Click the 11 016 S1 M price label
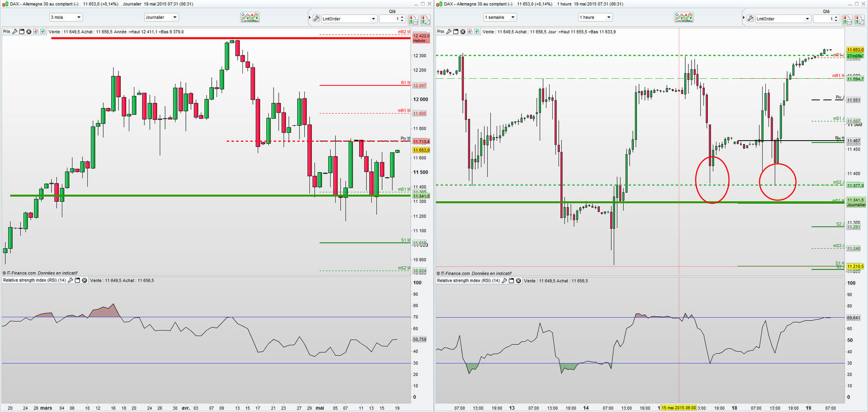The image size is (868, 412). point(420,243)
